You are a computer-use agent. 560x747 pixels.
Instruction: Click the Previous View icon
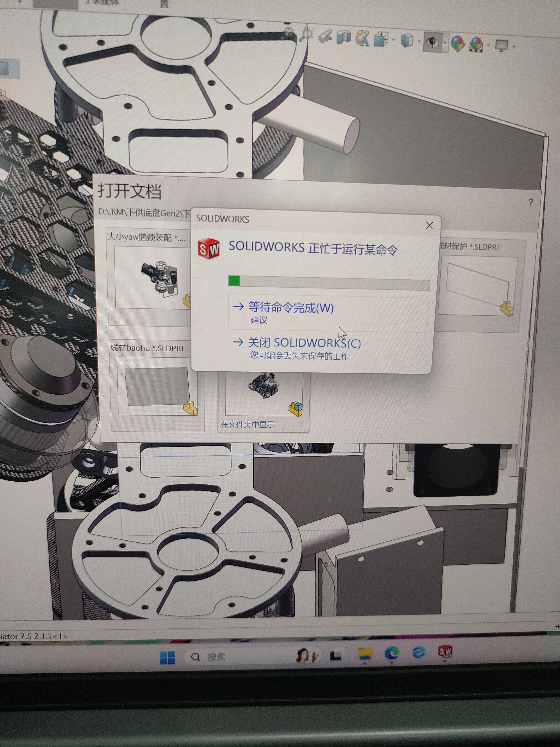pyautogui.click(x=325, y=36)
